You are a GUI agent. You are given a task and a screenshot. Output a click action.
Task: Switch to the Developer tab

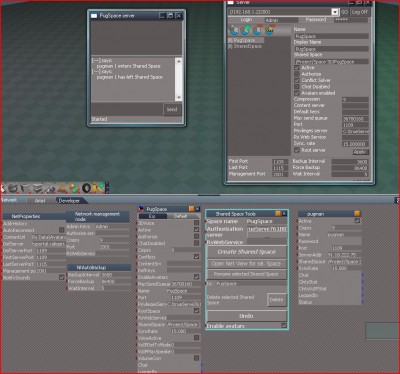point(69,201)
